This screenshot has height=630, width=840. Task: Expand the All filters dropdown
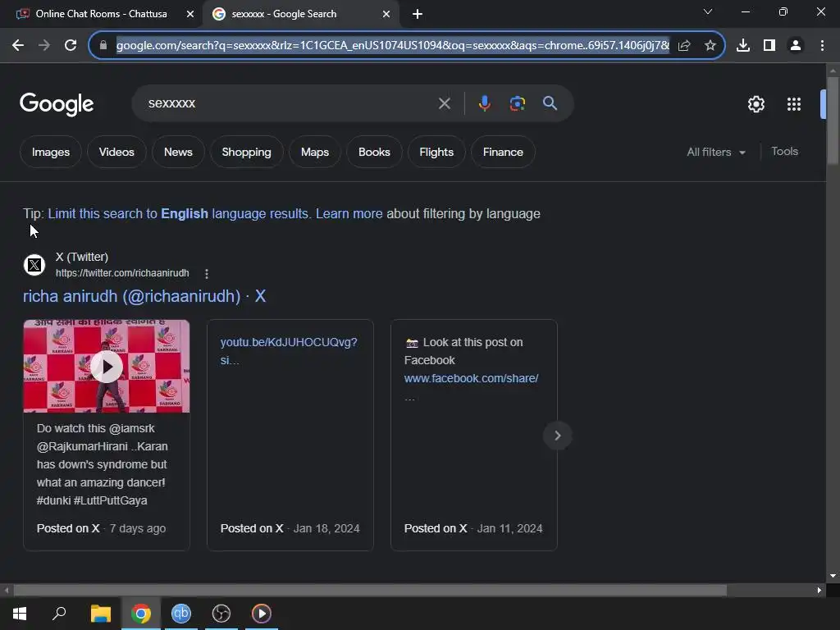tap(716, 152)
